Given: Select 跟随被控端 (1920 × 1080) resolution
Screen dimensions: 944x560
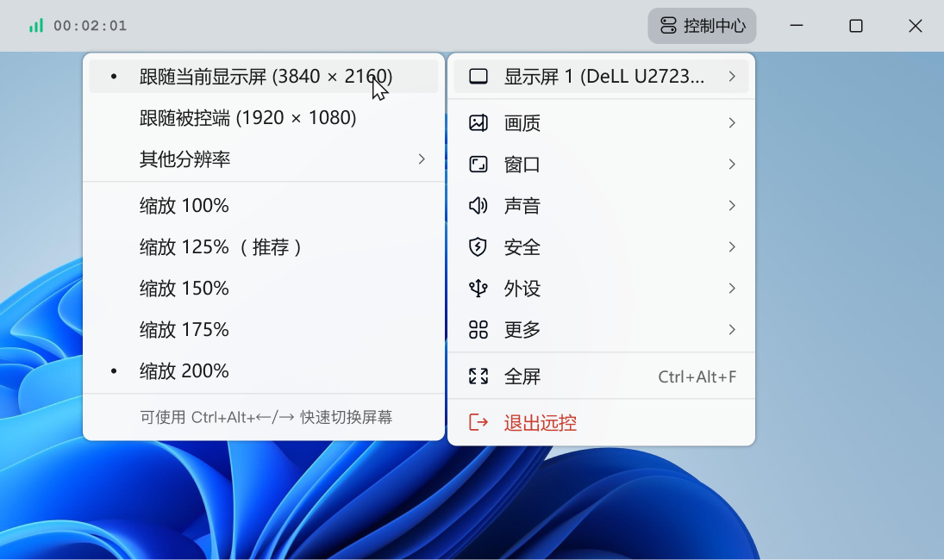Looking at the screenshot, I should 248,118.
